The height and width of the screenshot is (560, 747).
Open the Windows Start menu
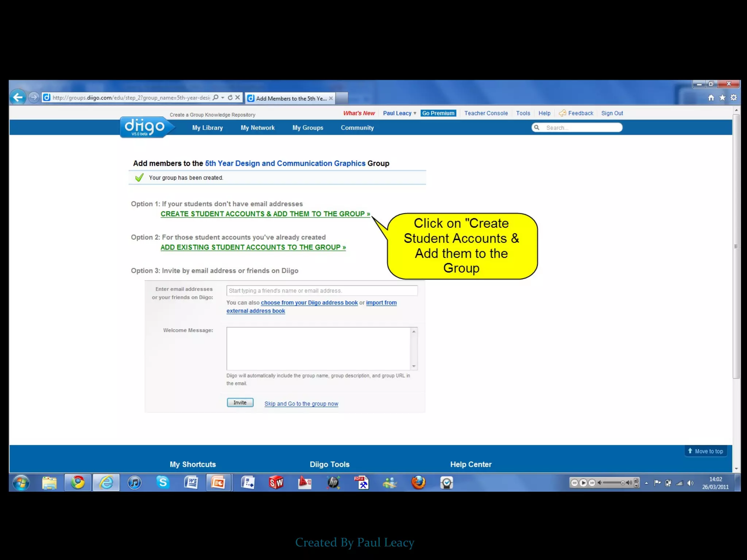[x=21, y=483]
